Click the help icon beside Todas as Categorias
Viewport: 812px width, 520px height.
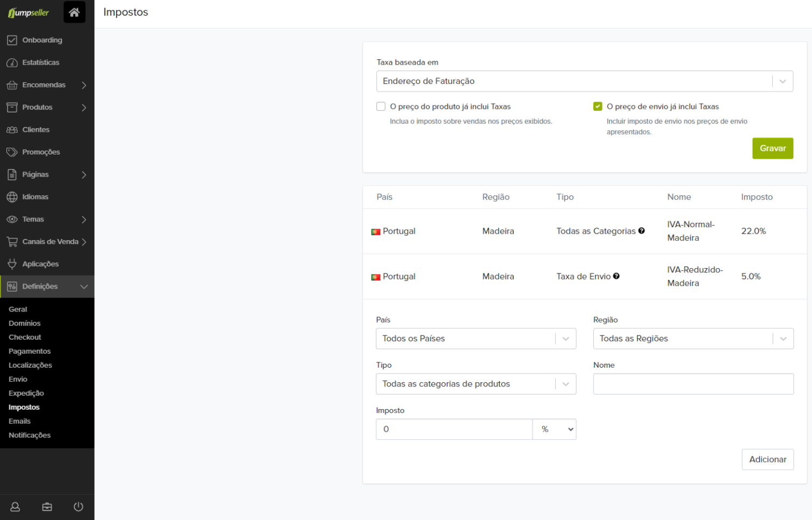coord(641,231)
